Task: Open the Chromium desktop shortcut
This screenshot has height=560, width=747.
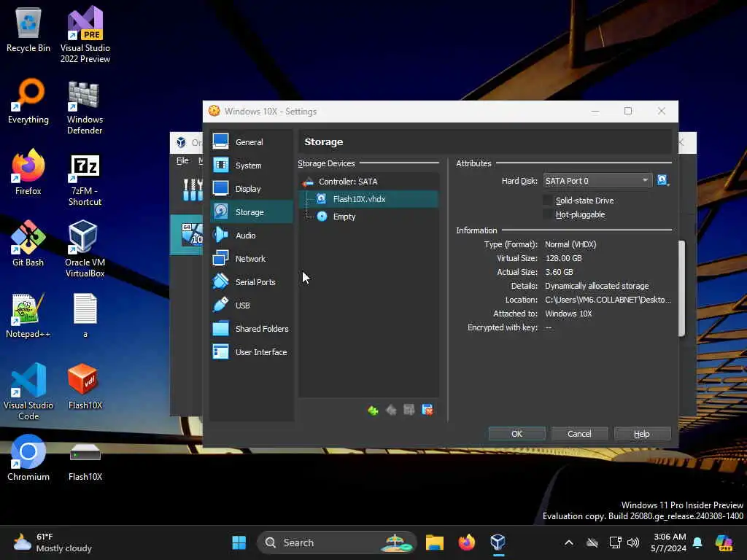Action: 28,458
